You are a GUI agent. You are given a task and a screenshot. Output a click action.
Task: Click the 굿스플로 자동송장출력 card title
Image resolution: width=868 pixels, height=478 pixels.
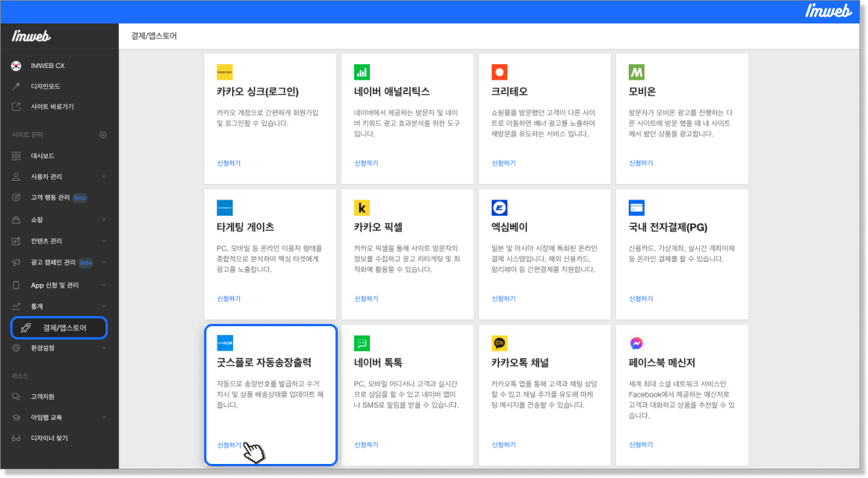pos(264,363)
